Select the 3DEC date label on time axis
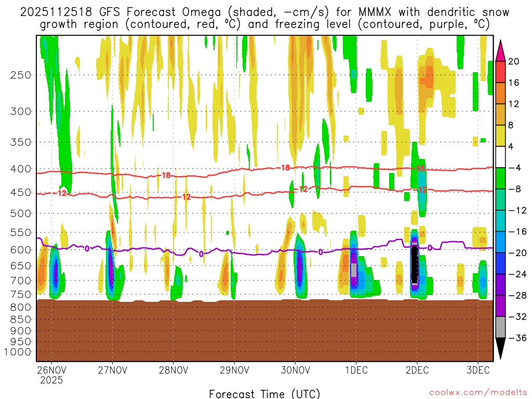The width and height of the screenshot is (532, 399). [x=478, y=370]
